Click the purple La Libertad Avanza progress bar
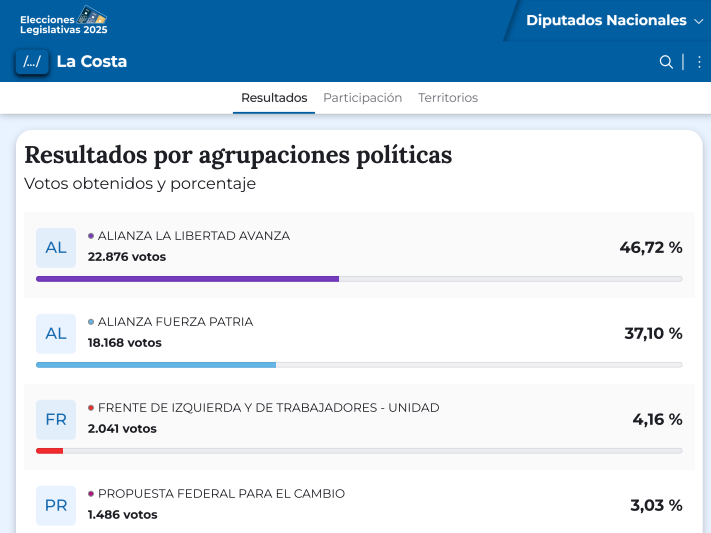The image size is (711, 533). [188, 278]
